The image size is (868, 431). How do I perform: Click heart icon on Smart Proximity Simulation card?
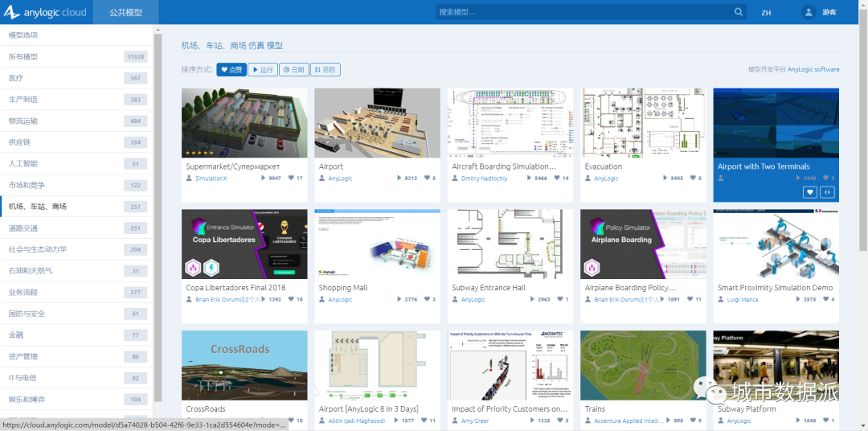[x=825, y=300]
